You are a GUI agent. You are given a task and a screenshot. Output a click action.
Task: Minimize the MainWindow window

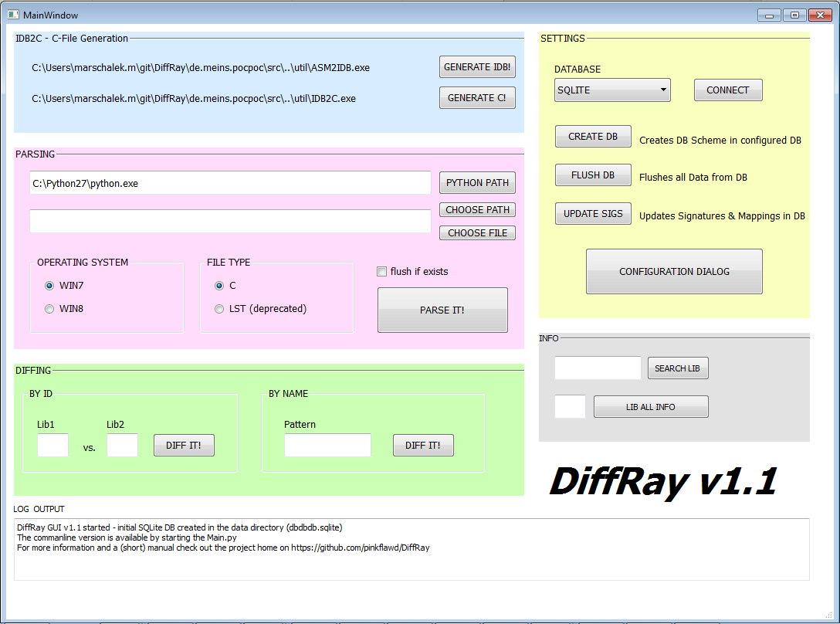coord(769,15)
